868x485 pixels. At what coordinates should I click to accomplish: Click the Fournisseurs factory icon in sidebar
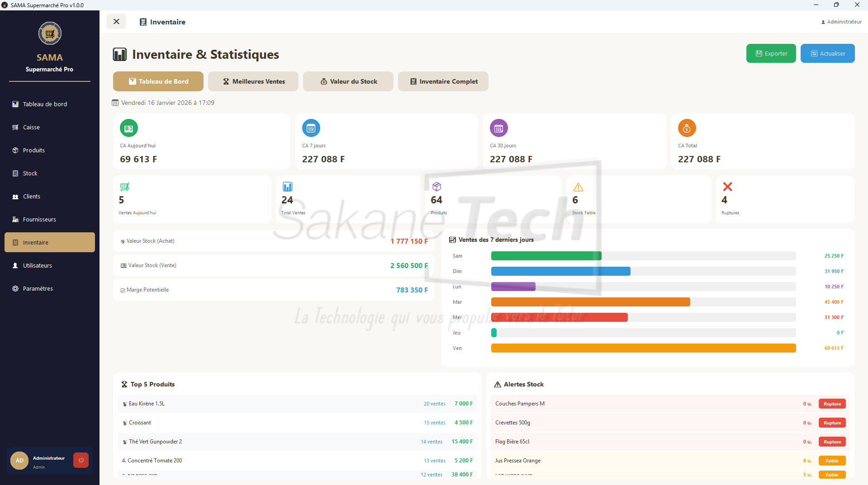(15, 219)
